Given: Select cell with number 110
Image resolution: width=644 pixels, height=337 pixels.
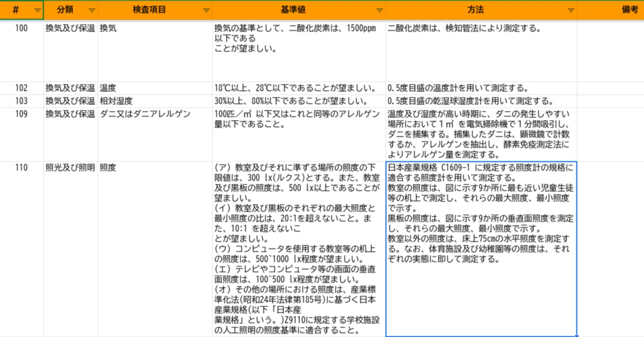Looking at the screenshot, I should coord(22,249).
